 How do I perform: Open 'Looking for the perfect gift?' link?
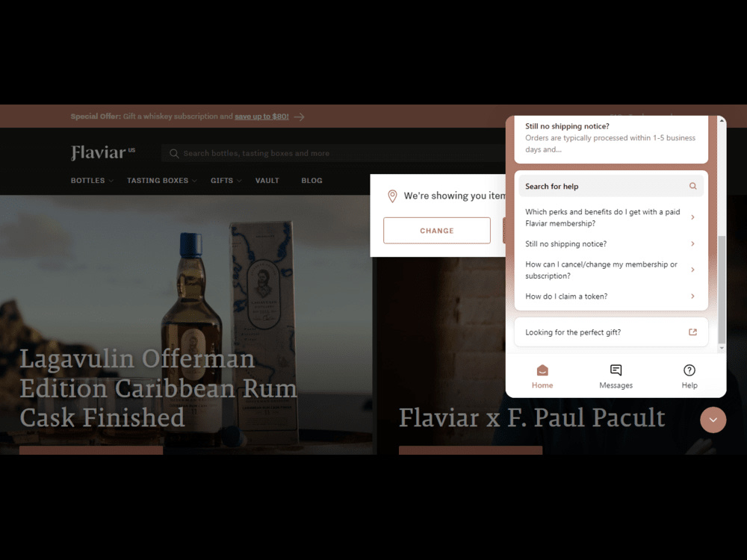point(611,332)
